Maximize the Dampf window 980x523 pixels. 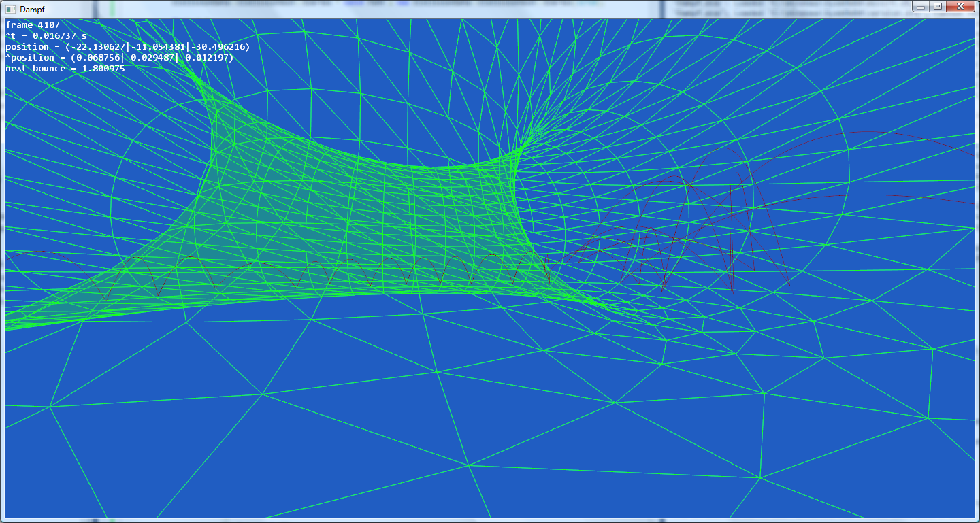pos(938,6)
